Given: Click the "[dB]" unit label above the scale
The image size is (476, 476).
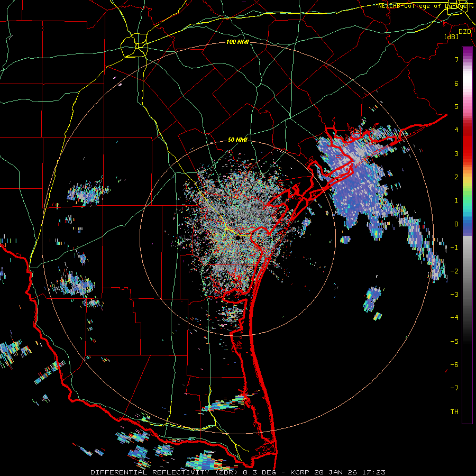Looking at the screenshot, I should pyautogui.click(x=452, y=36).
